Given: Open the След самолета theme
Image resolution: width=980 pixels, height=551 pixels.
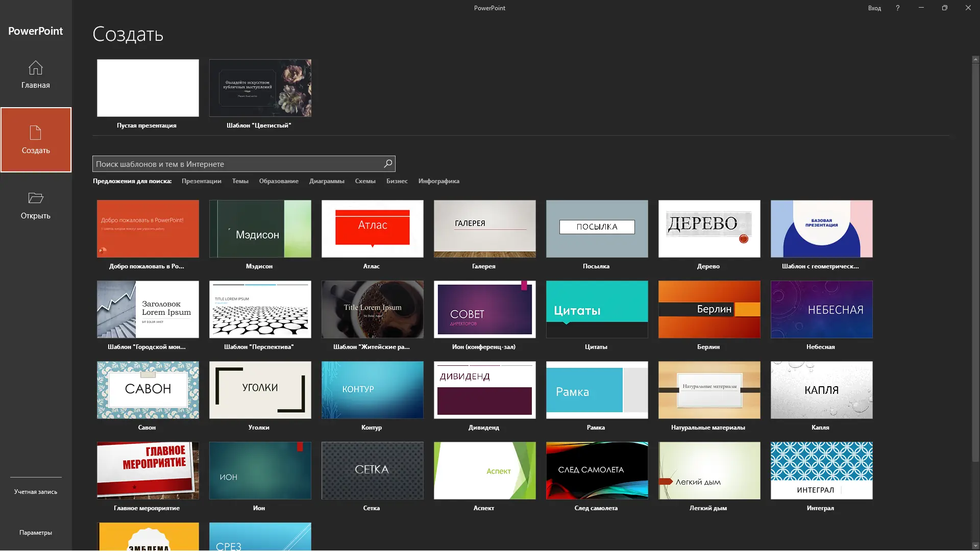Looking at the screenshot, I should (x=597, y=470).
